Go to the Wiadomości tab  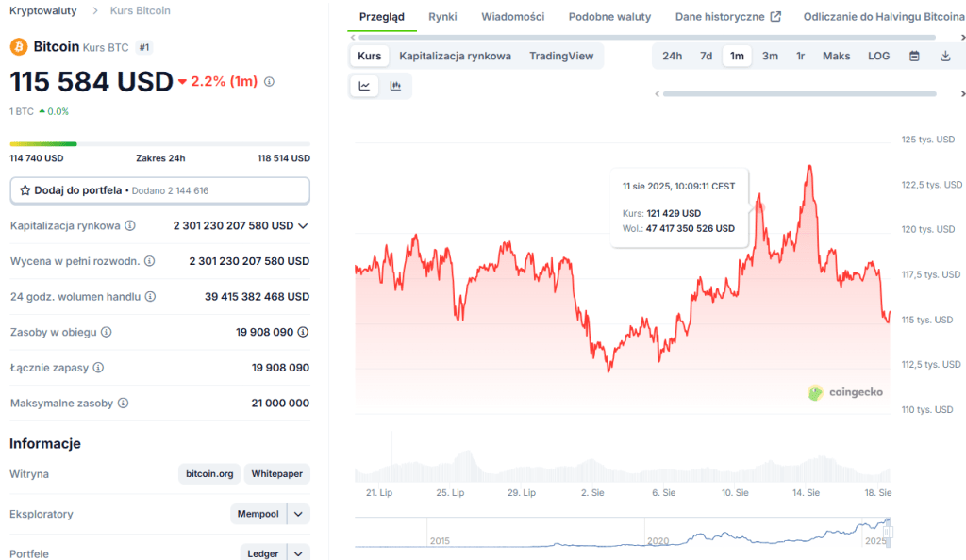[512, 17]
